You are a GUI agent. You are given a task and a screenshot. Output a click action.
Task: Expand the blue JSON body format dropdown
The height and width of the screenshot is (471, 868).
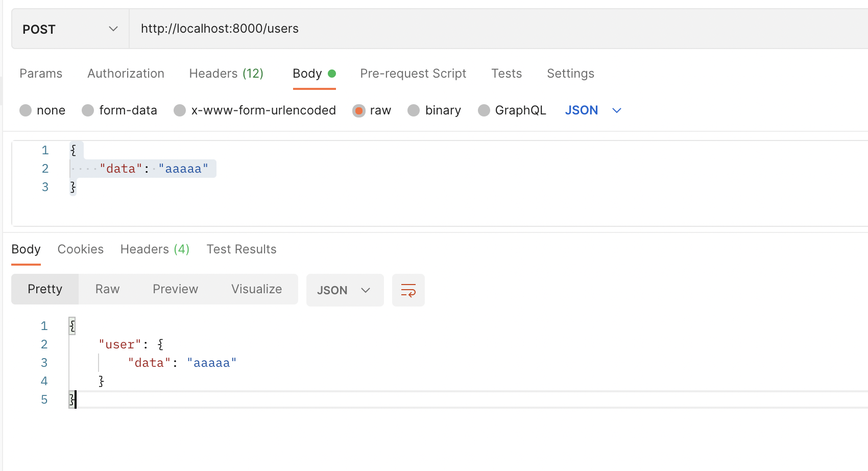(593, 110)
